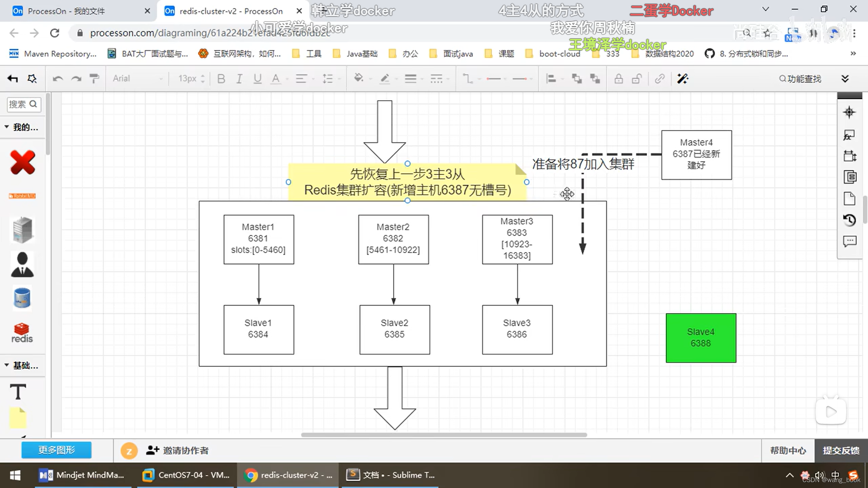Click the undo icon
This screenshot has width=868, height=488.
tap(58, 78)
